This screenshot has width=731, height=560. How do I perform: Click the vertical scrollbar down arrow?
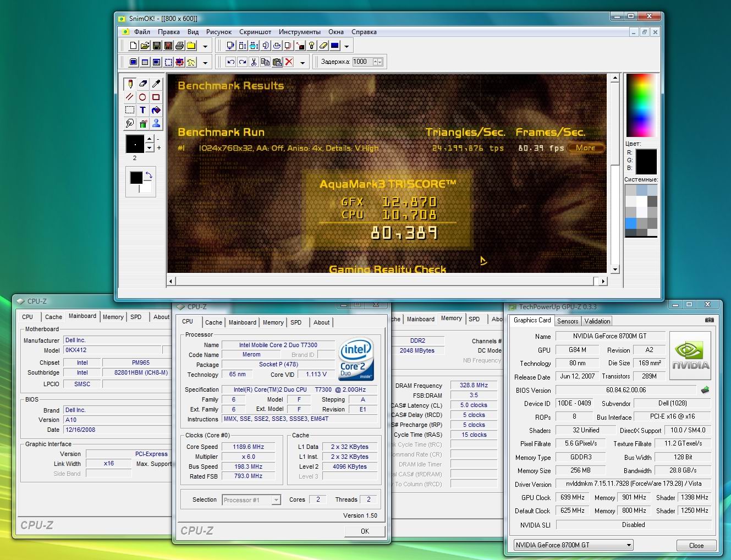pos(615,270)
